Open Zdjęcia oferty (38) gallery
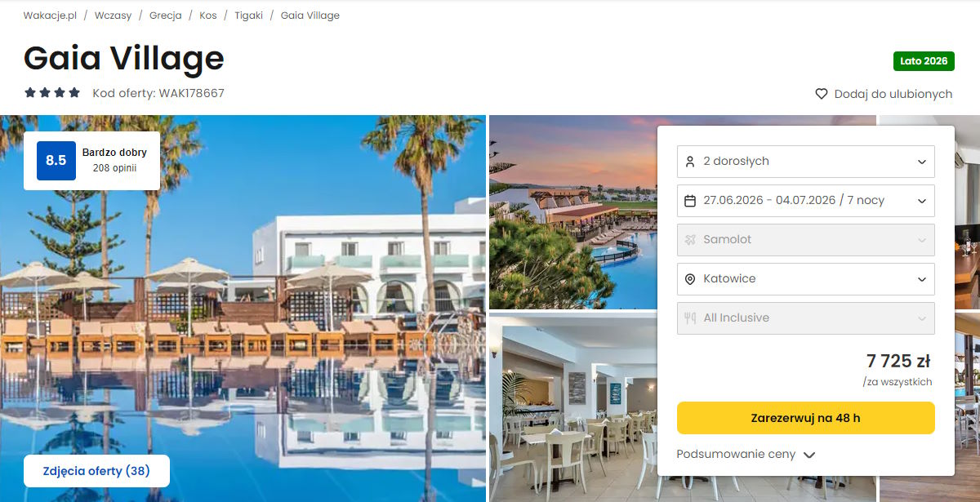 click(96, 471)
